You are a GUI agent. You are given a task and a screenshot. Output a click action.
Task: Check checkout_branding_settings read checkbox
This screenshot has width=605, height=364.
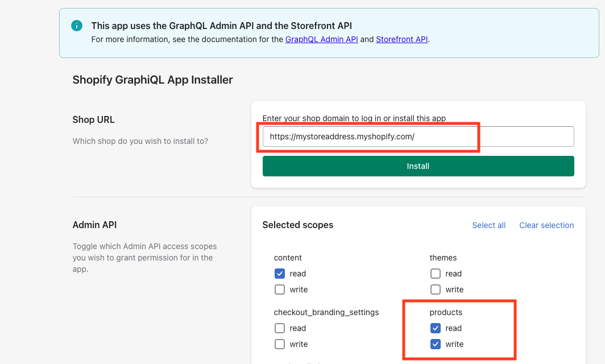280,328
